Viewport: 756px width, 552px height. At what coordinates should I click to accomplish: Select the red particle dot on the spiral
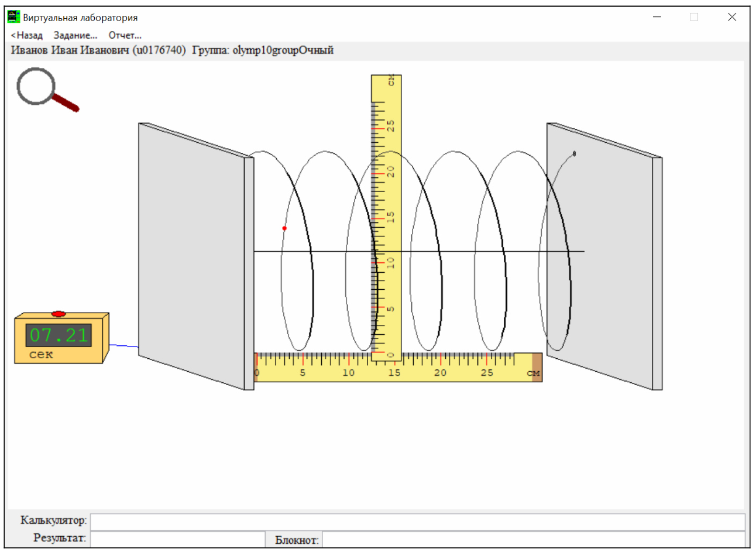coord(284,228)
